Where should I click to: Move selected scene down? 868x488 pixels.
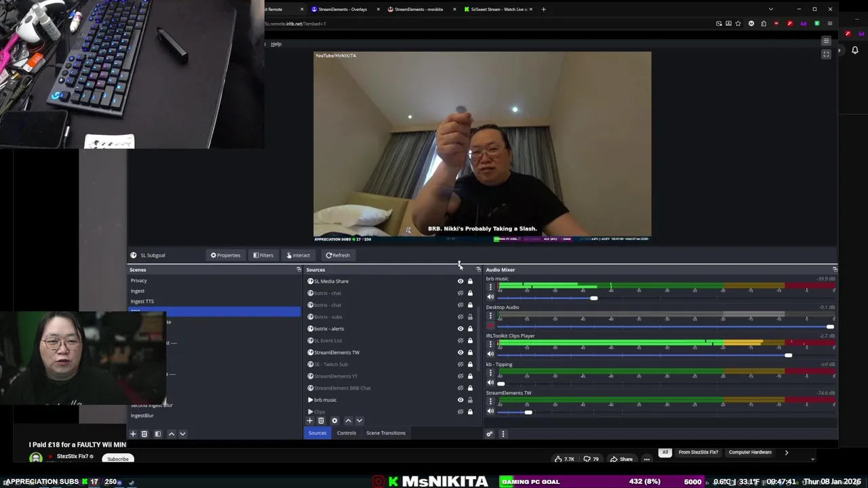pos(182,434)
